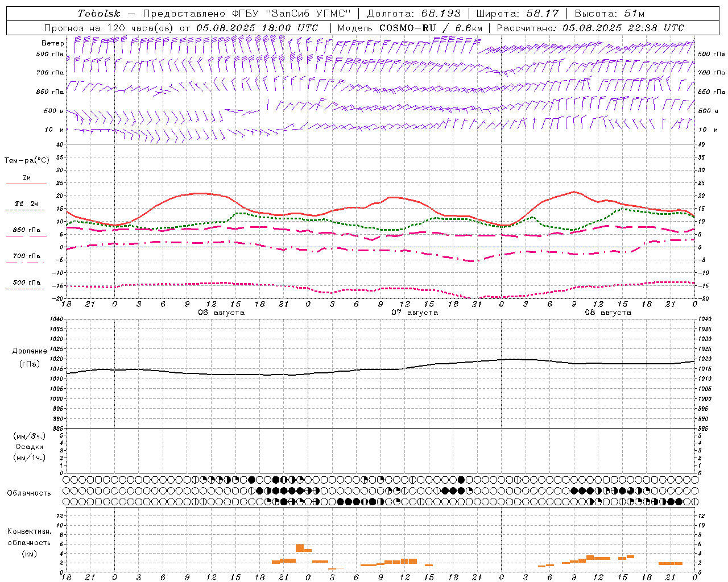728x582 pixels.
Task: Select the Тем-ра(°C) temperature axis label
Action: pos(27,161)
